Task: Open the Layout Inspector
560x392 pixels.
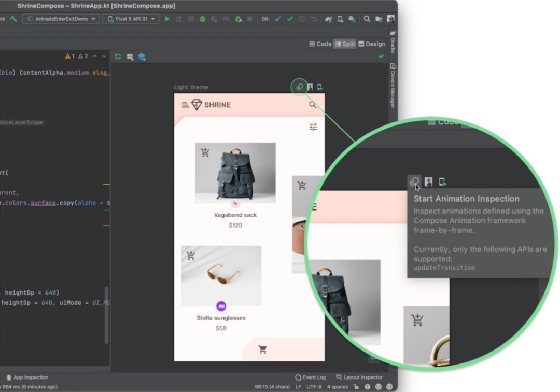Action: [x=359, y=377]
